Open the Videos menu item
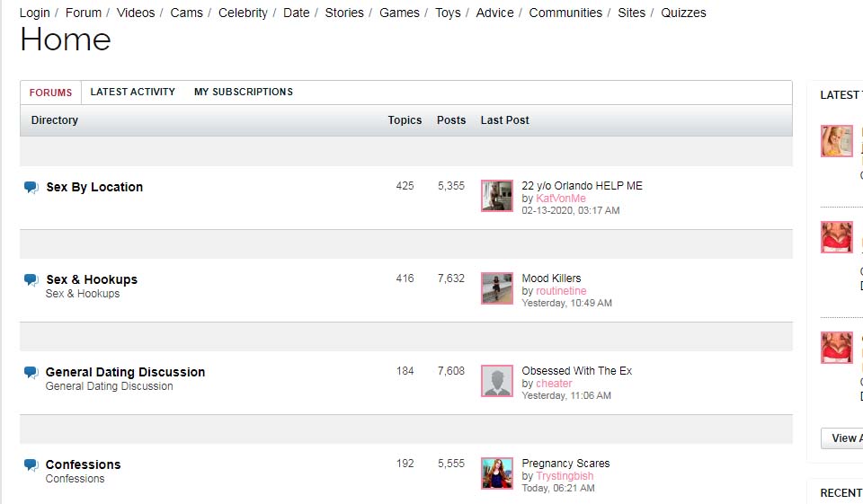 point(136,13)
